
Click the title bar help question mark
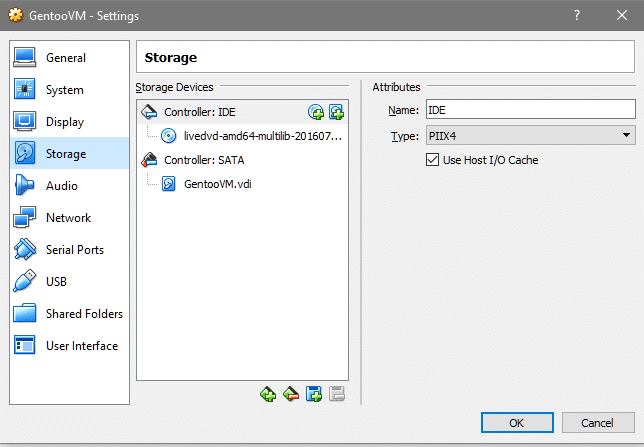(x=576, y=15)
